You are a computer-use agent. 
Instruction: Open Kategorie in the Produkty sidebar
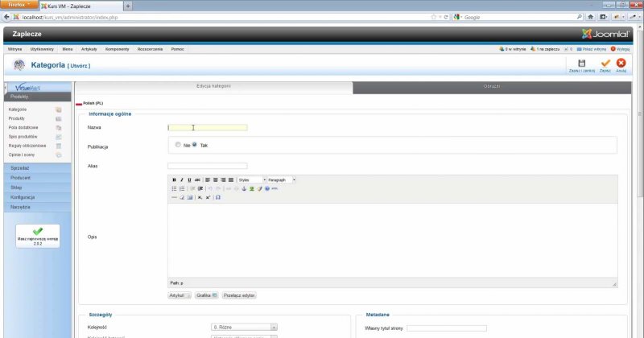point(18,109)
